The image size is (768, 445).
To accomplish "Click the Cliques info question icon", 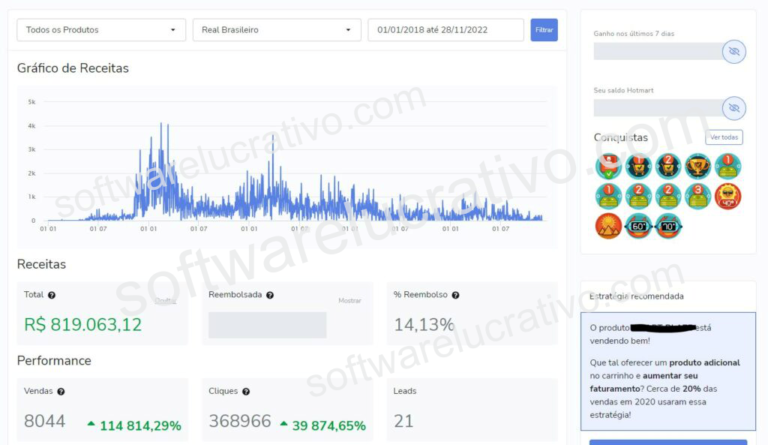I will 246,391.
